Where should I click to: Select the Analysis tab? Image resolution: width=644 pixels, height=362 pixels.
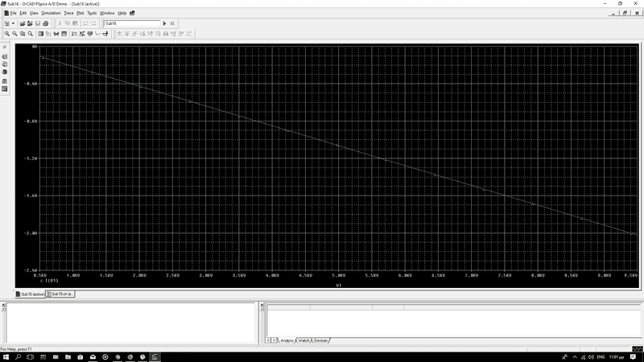(287, 340)
